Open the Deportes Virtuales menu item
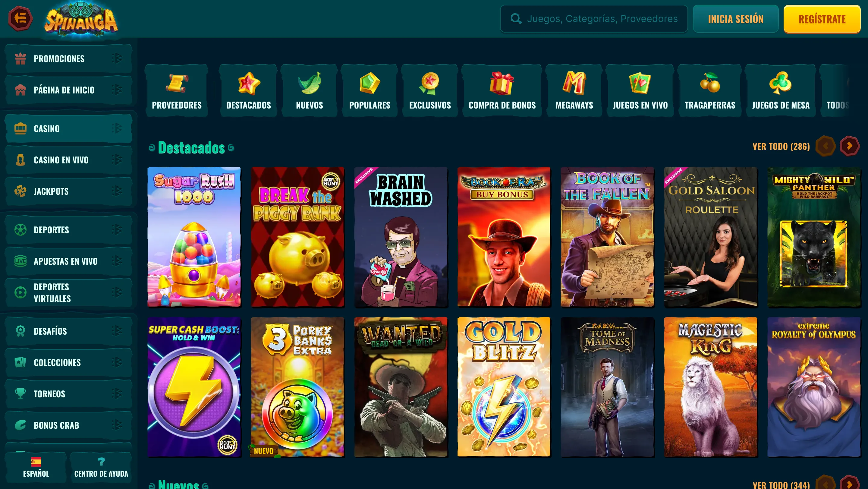The height and width of the screenshot is (489, 868). click(69, 292)
